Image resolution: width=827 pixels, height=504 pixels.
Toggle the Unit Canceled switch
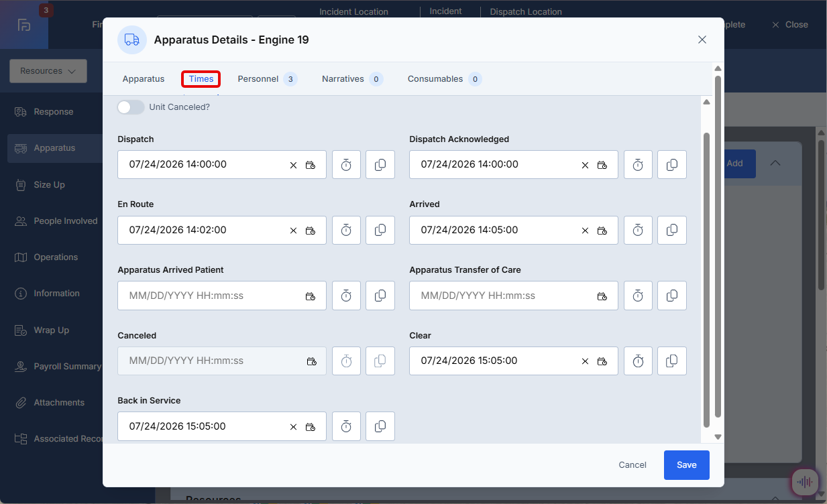(131, 107)
